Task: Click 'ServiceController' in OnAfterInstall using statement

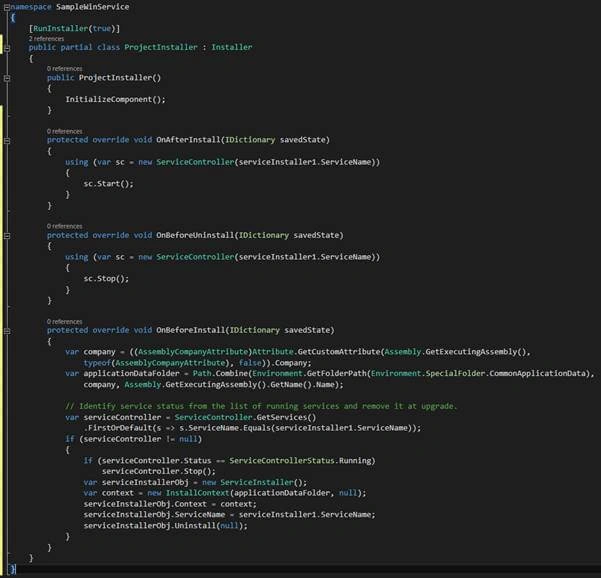Action: [195, 162]
